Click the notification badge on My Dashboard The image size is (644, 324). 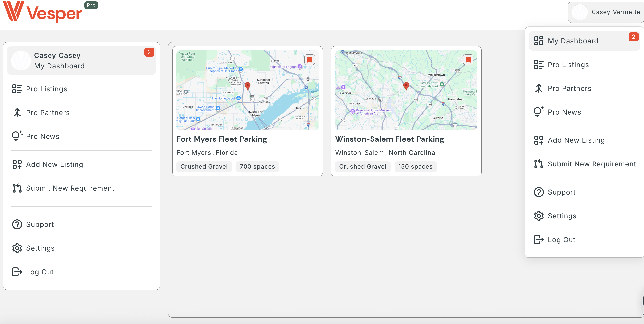[x=634, y=37]
